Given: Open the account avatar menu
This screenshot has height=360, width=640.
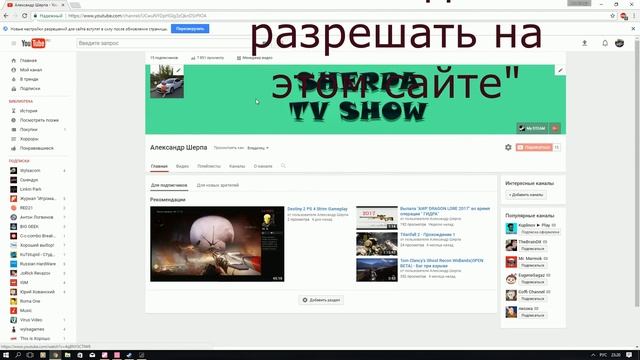Looking at the screenshot, I should [x=619, y=43].
